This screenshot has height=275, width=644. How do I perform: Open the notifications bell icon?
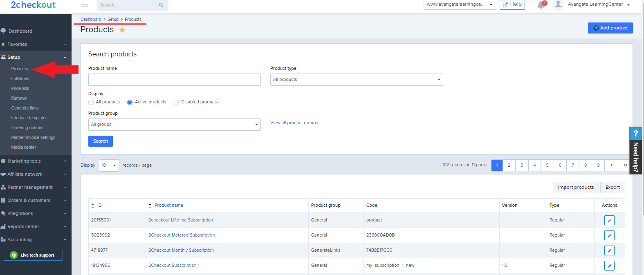click(x=541, y=5)
